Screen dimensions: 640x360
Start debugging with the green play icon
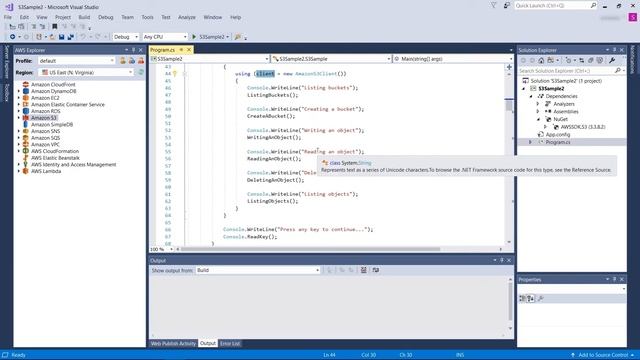click(x=194, y=37)
